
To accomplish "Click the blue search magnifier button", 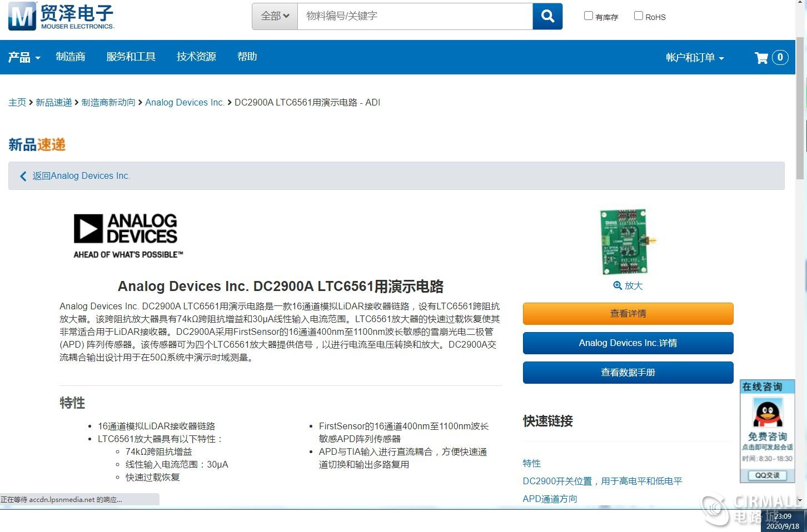I will [x=547, y=16].
